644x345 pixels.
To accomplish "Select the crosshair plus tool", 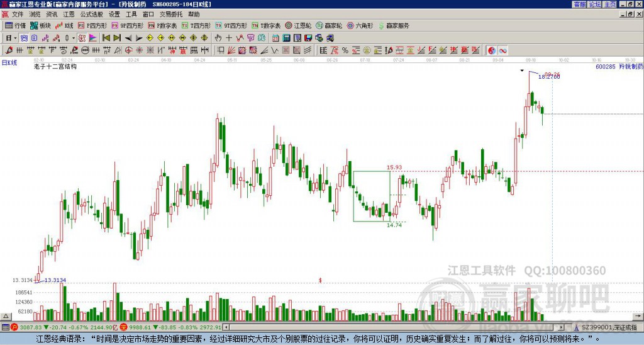I will [x=229, y=38].
